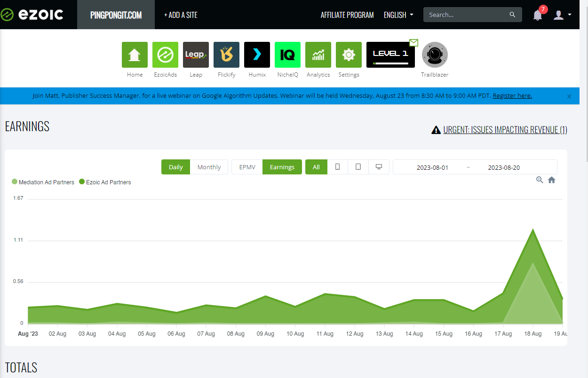Screen dimensions: 588x378
Task: Edit the start date 2023-08-01
Action: tap(432, 167)
